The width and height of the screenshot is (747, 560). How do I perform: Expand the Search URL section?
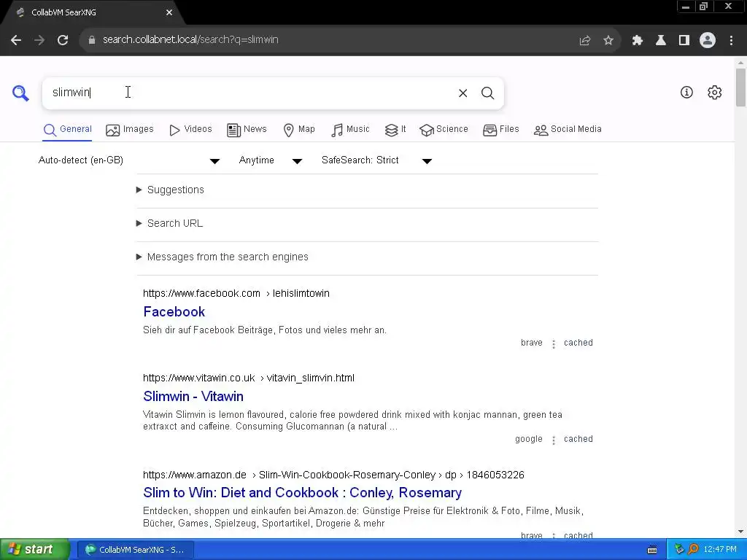click(x=169, y=223)
